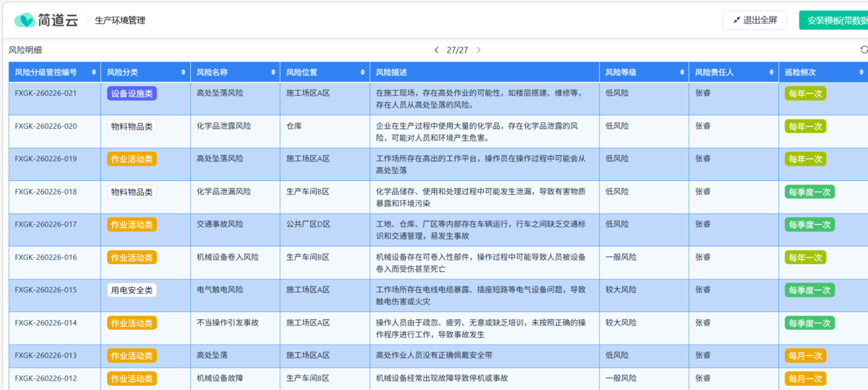This screenshot has width=868, height=390.
Task: Sort by 风险分级管控编号 column arrows
Action: coord(94,72)
